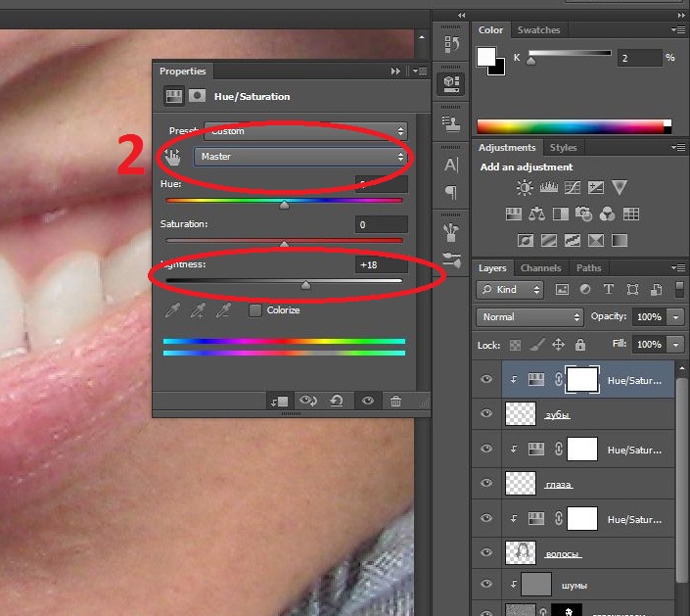Open the Layers panel menu
Screen dimensions: 690x616
pyautogui.click(x=678, y=267)
